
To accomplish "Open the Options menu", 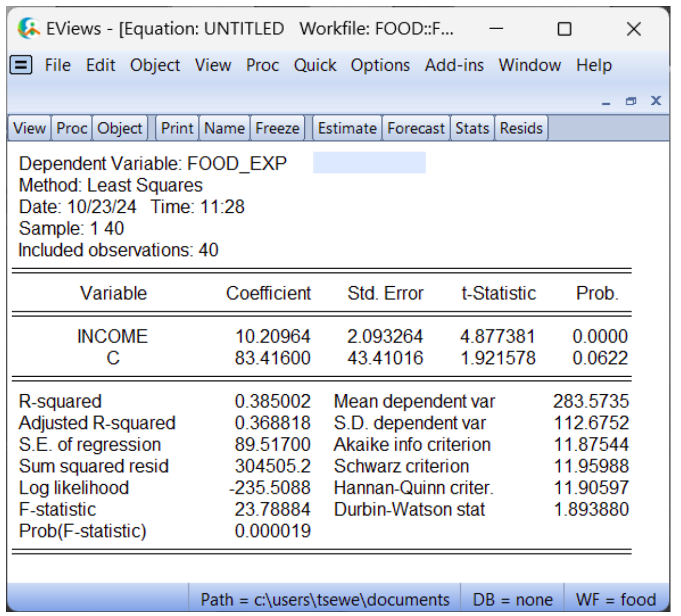I will click(380, 65).
